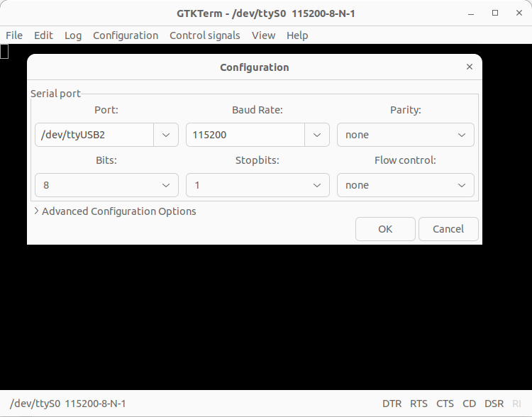Click the Cancel button
Viewport: 532px width, 417px height.
pos(448,229)
